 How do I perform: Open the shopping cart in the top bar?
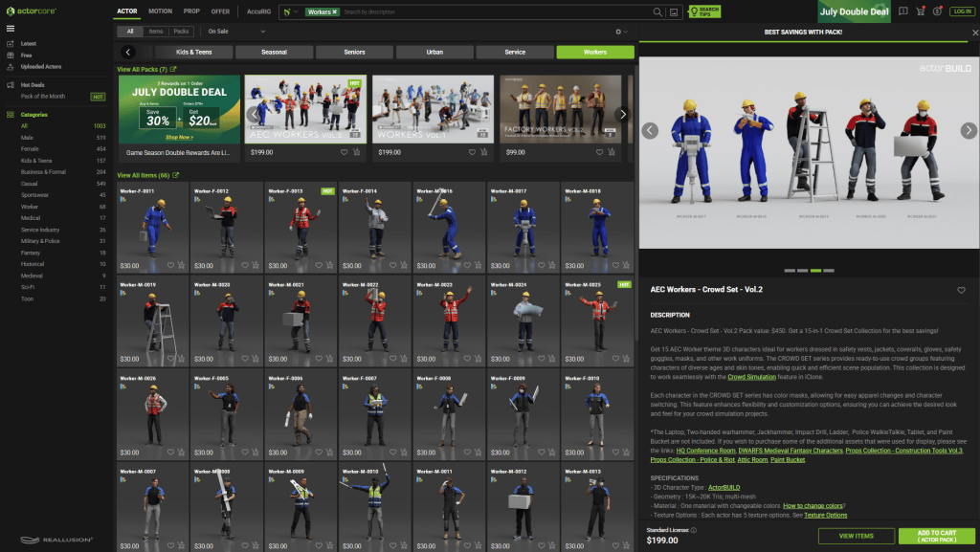920,11
